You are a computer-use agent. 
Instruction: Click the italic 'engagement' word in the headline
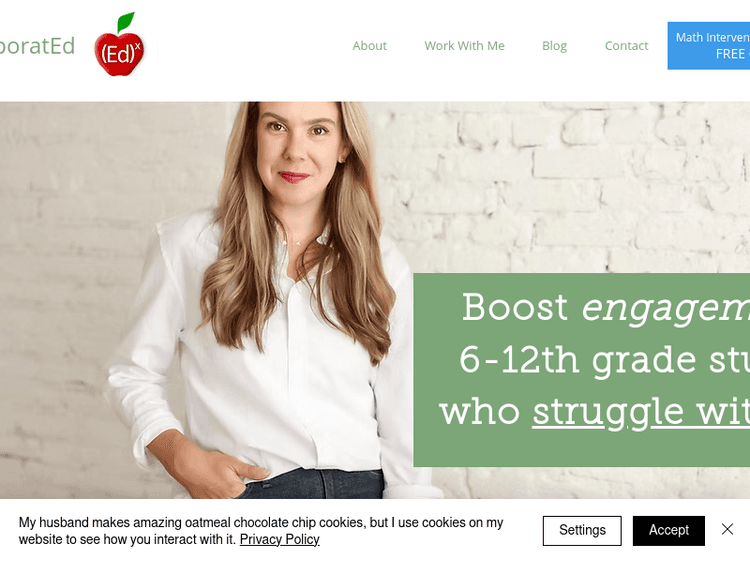(666, 309)
